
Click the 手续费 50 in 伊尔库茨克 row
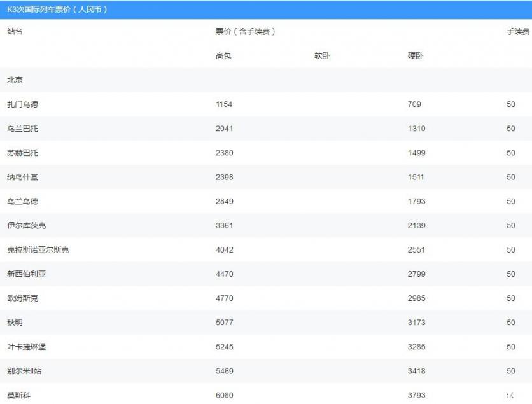pyautogui.click(x=511, y=226)
